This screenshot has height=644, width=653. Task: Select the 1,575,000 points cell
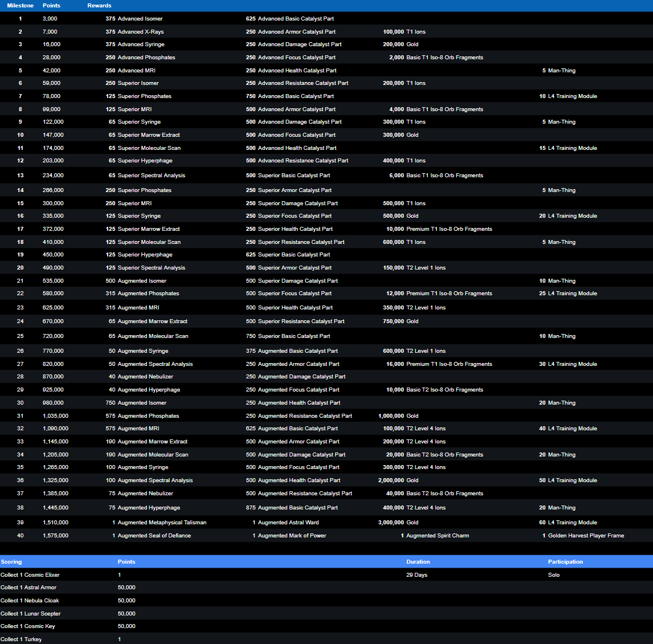(x=55, y=536)
